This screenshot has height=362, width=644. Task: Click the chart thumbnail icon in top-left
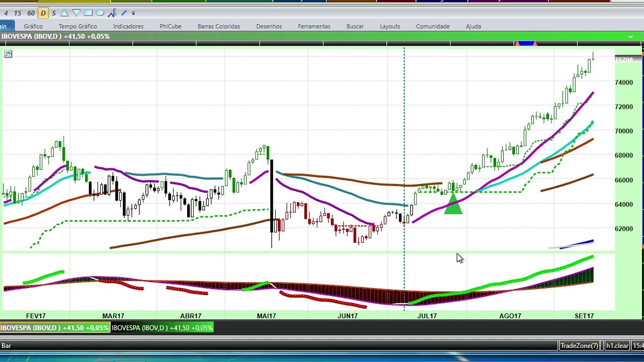(x=8, y=54)
